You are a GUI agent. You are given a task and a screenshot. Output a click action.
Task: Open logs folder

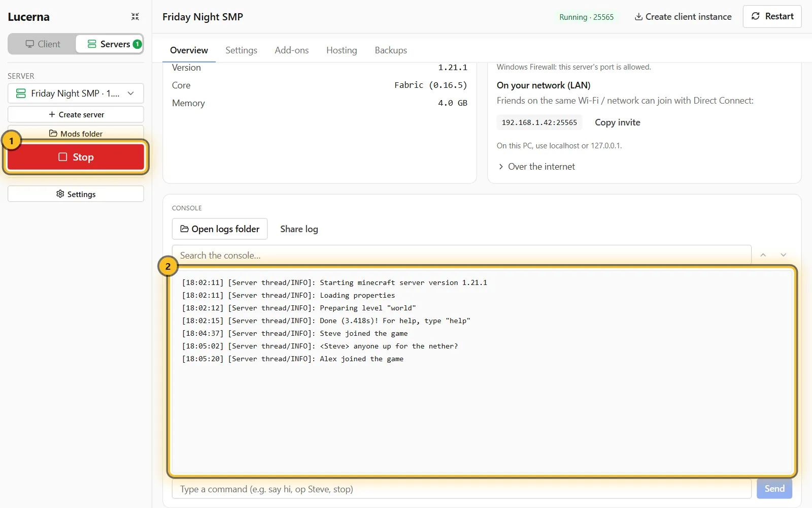(x=220, y=229)
